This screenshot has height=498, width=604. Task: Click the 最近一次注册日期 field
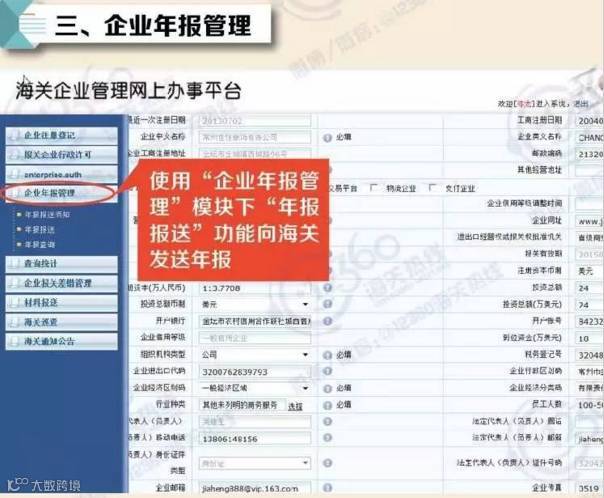(255, 121)
